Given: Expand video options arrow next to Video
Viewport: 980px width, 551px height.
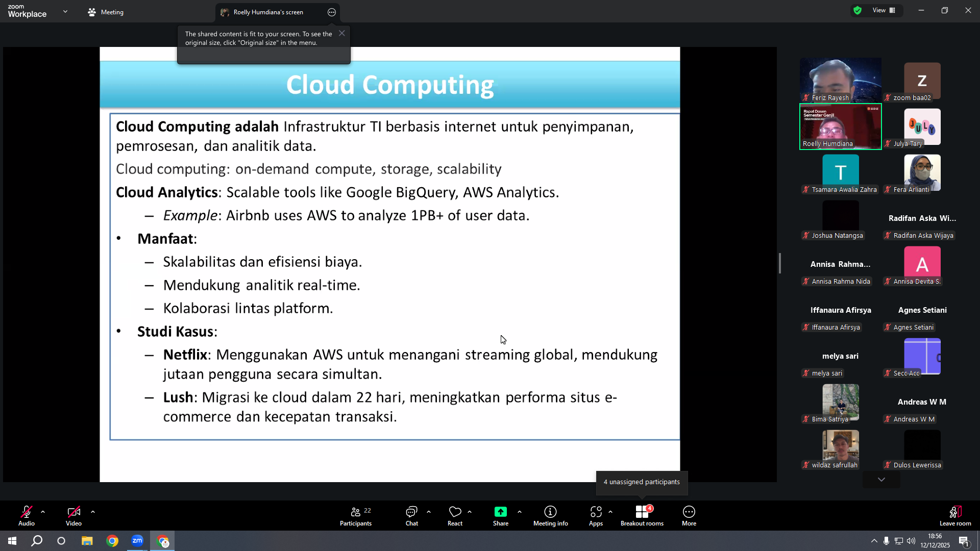Looking at the screenshot, I should point(93,512).
